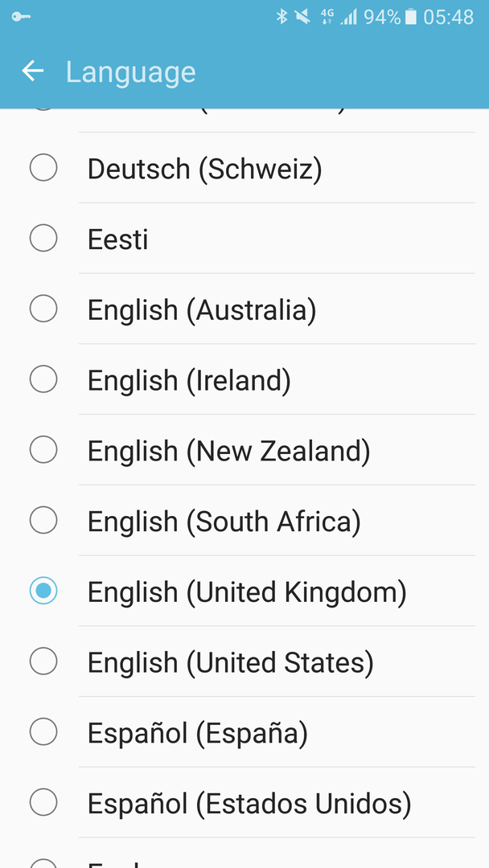
Task: Select the Deutsch (Schweiz) radio button
Action: (43, 168)
